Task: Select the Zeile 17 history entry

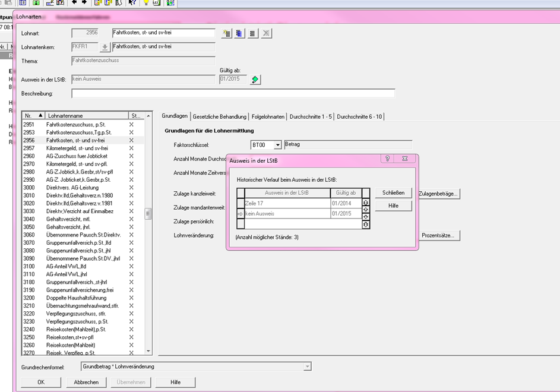Action: click(287, 203)
